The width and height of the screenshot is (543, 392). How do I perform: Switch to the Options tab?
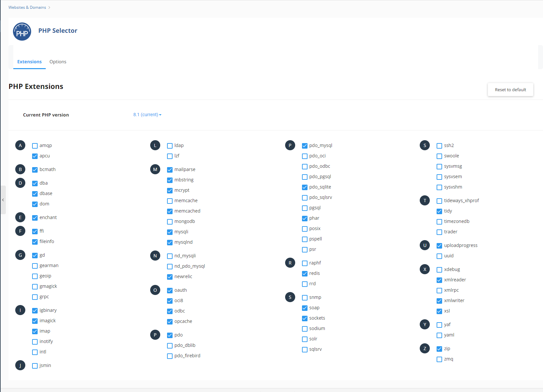(58, 62)
